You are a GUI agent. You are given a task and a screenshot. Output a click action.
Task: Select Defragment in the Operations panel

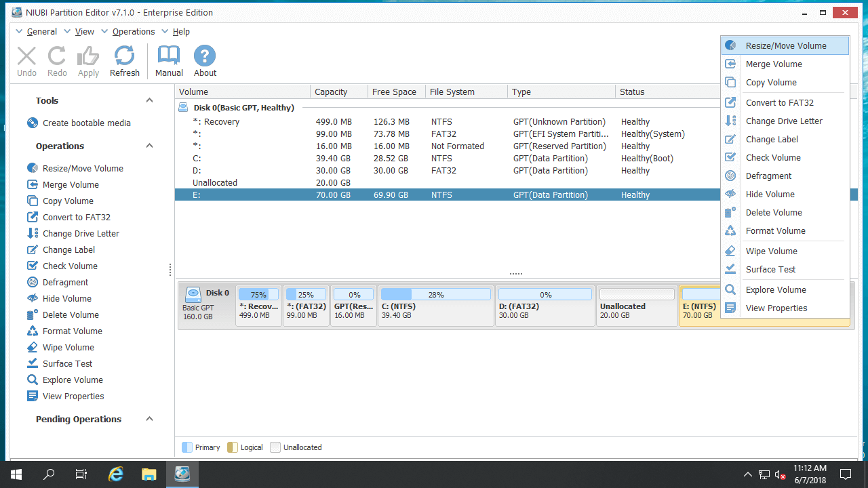coord(67,282)
